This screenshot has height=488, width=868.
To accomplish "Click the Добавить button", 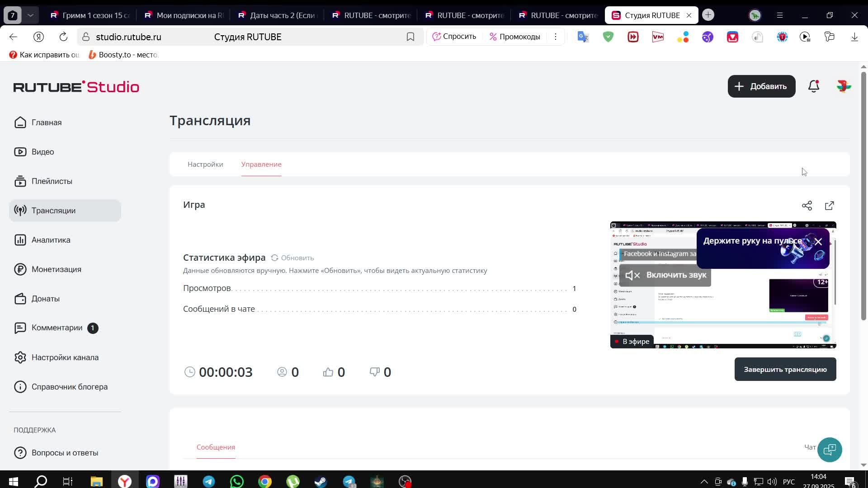I will [x=761, y=86].
